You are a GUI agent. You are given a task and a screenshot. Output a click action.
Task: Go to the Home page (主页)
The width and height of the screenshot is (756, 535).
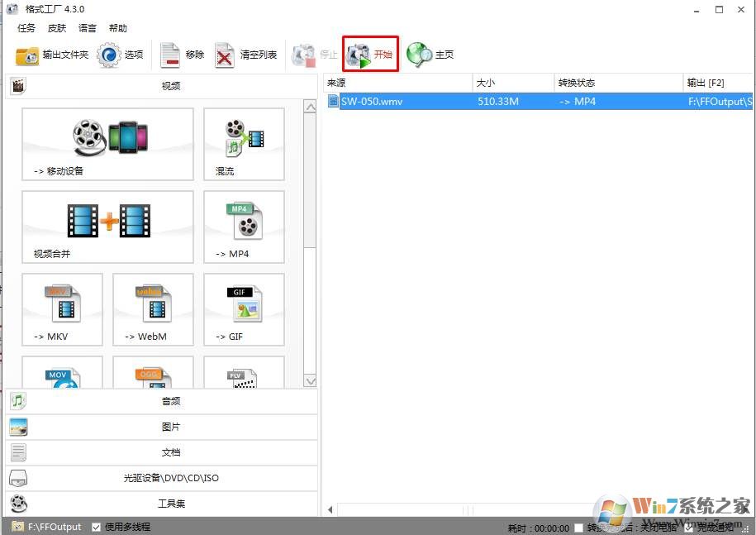tap(430, 55)
